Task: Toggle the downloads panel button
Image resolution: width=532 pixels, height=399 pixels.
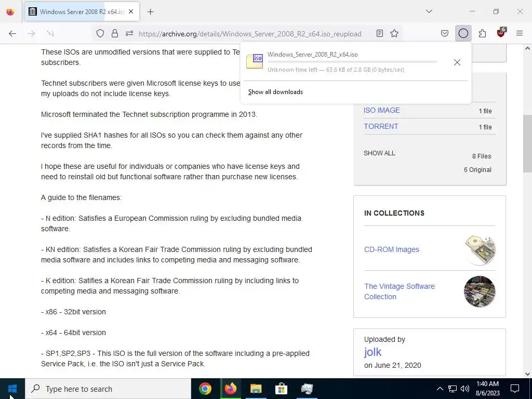Action: tap(463, 33)
